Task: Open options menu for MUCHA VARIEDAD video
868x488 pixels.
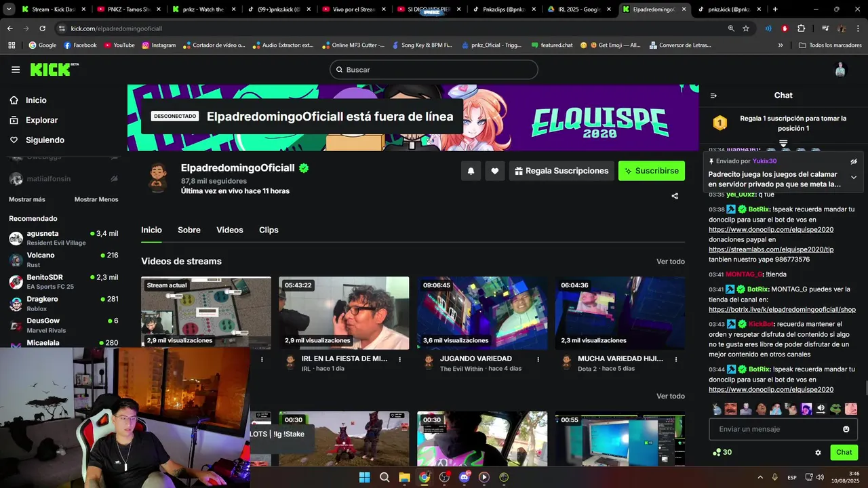Action: pos(676,359)
